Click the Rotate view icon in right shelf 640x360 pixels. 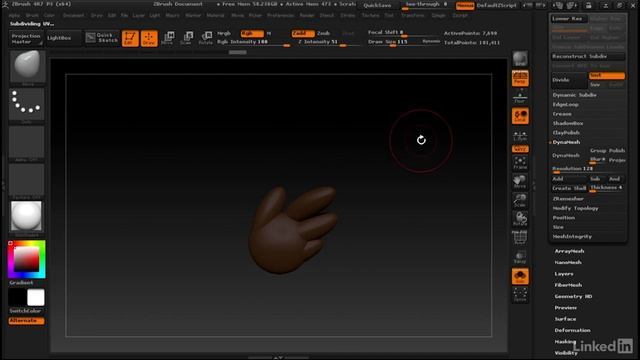click(520, 219)
